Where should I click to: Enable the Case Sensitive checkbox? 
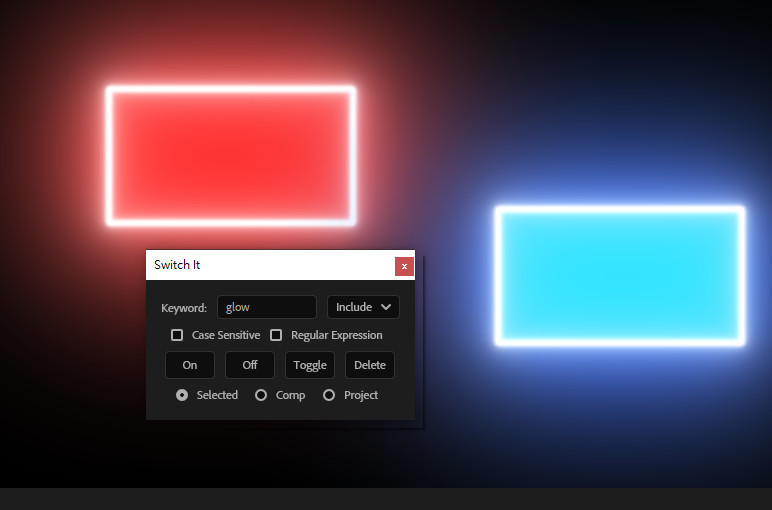pyautogui.click(x=177, y=335)
